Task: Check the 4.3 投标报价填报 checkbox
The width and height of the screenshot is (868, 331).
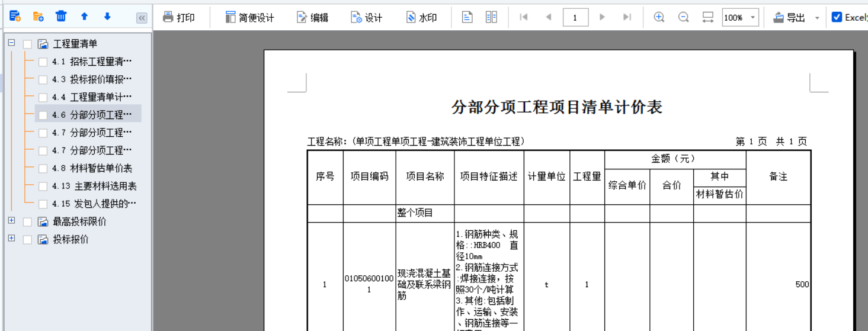Action: click(43, 79)
